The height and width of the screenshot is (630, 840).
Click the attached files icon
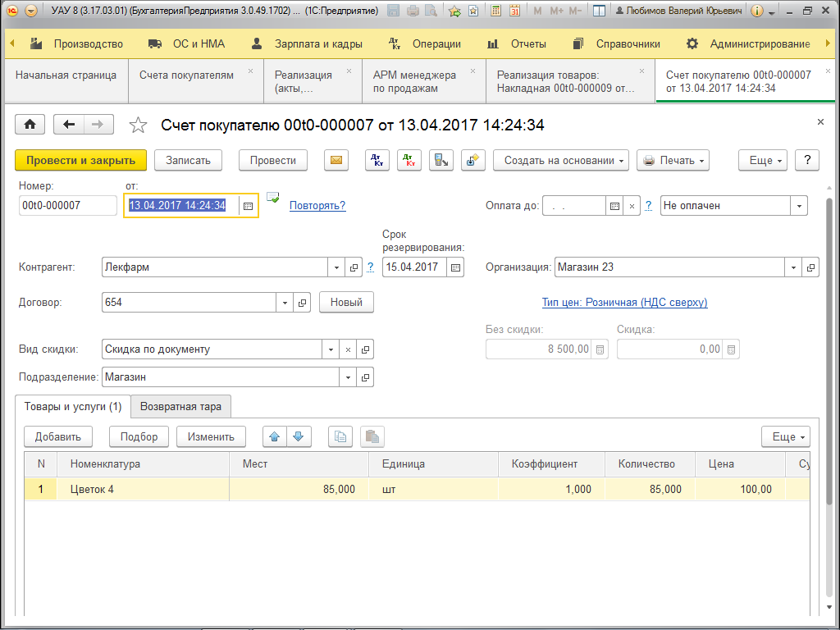(473, 160)
